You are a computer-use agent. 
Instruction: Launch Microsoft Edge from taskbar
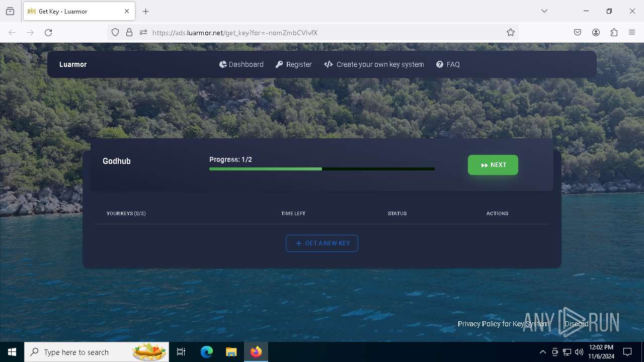pos(207,352)
